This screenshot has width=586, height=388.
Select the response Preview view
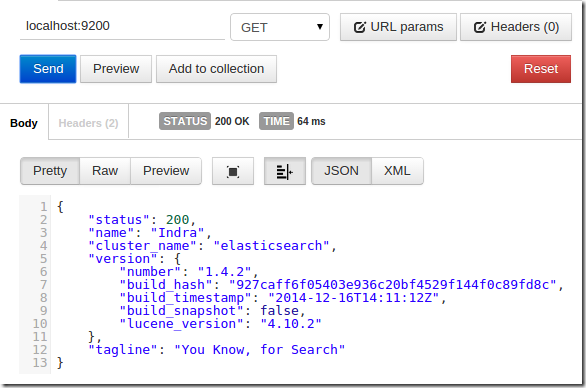pos(166,171)
